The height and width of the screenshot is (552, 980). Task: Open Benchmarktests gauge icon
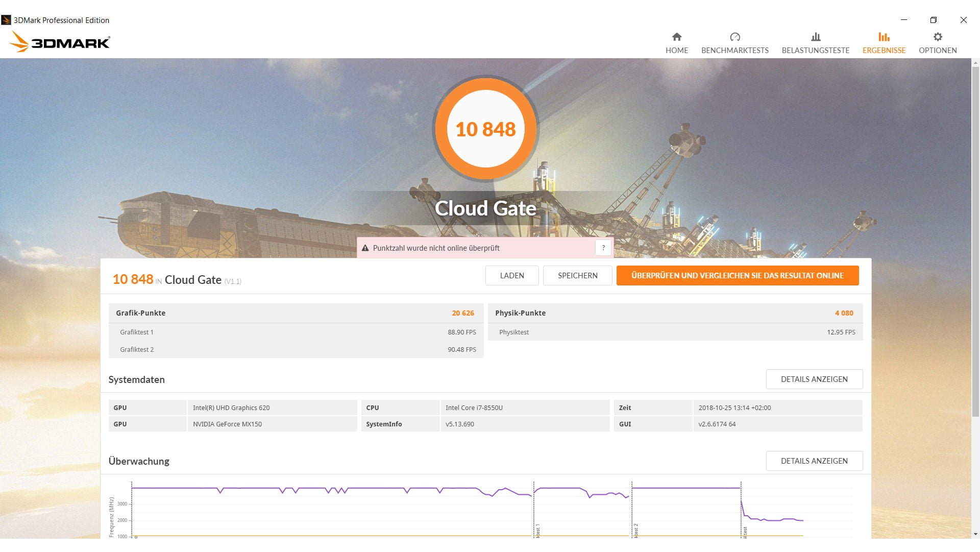pyautogui.click(x=734, y=37)
